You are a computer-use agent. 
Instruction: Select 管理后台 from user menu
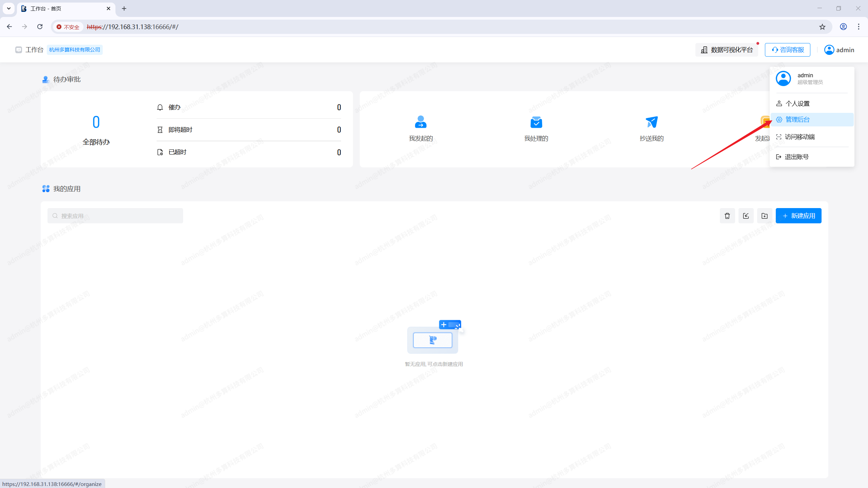click(x=797, y=120)
